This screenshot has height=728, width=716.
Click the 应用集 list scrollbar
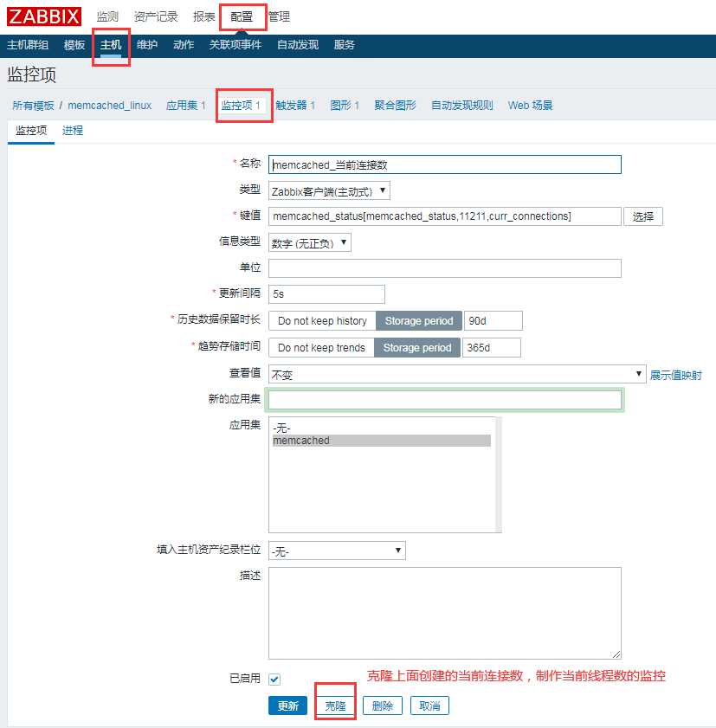pyautogui.click(x=498, y=474)
